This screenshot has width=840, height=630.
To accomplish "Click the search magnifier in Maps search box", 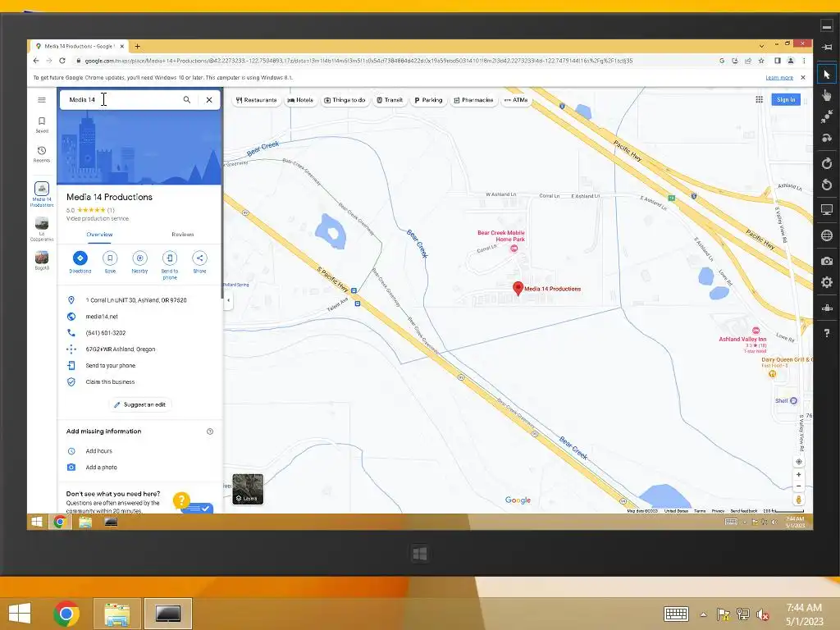I will 187,99.
